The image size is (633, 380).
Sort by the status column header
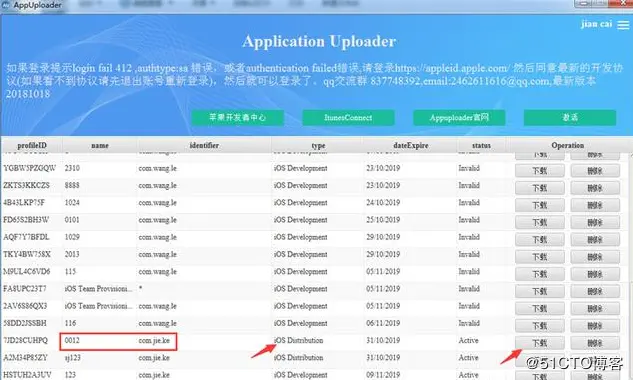click(x=481, y=145)
